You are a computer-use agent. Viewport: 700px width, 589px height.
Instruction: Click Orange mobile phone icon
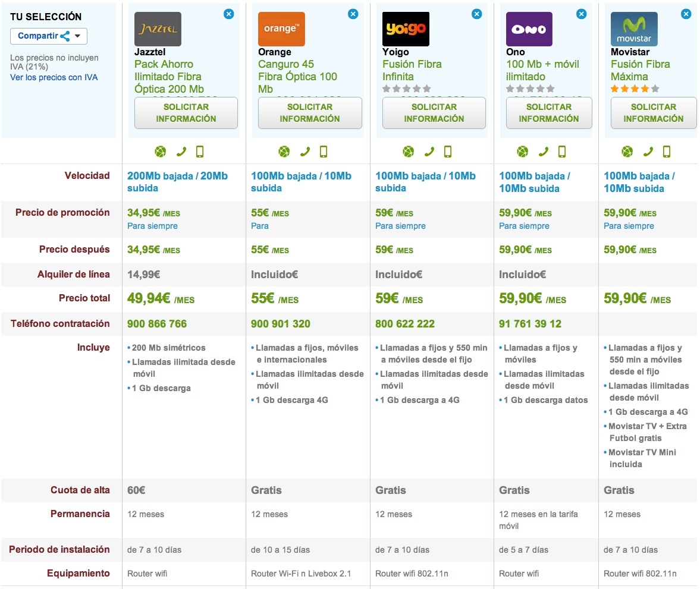(x=324, y=152)
